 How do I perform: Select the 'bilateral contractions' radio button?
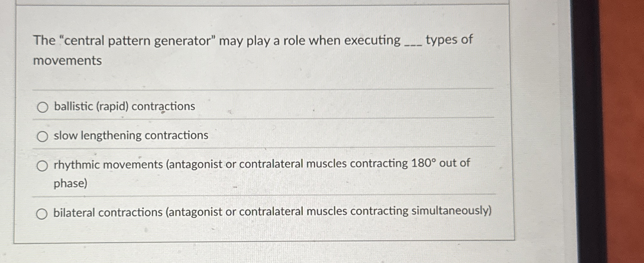tap(42, 213)
